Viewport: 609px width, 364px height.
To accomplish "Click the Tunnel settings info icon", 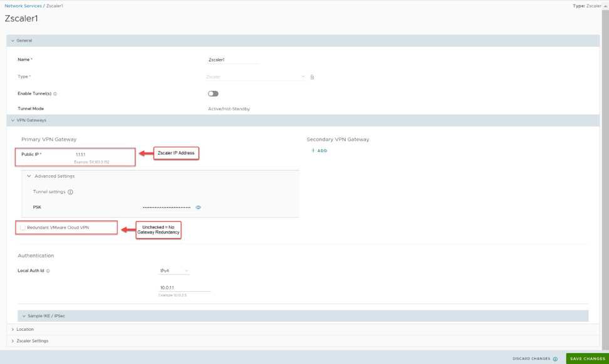I will point(70,192).
